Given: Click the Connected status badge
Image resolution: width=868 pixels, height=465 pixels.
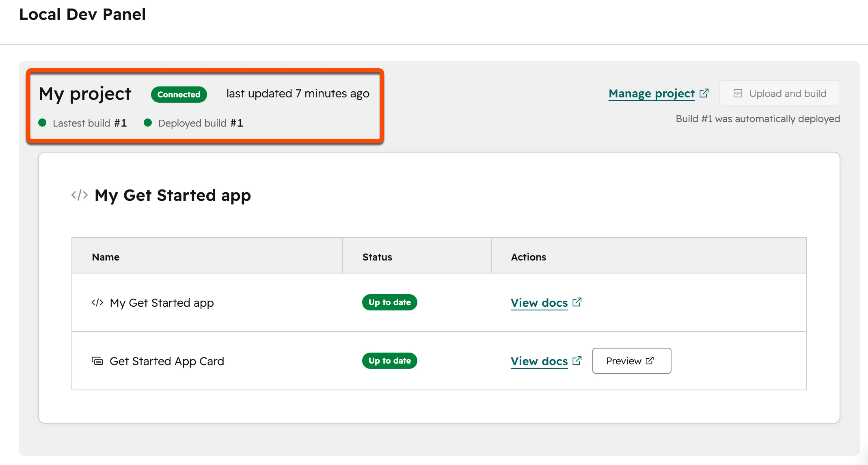Looking at the screenshot, I should pos(179,94).
